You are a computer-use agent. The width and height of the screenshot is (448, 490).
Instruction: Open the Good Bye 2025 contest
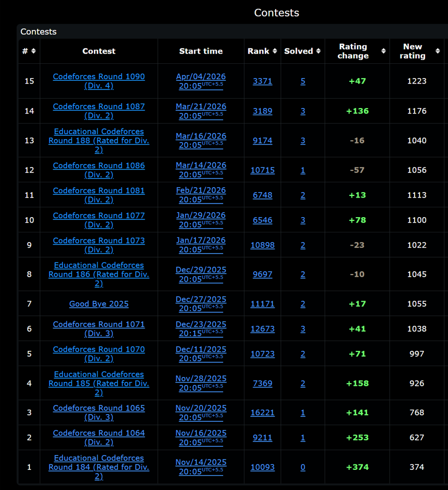click(99, 304)
